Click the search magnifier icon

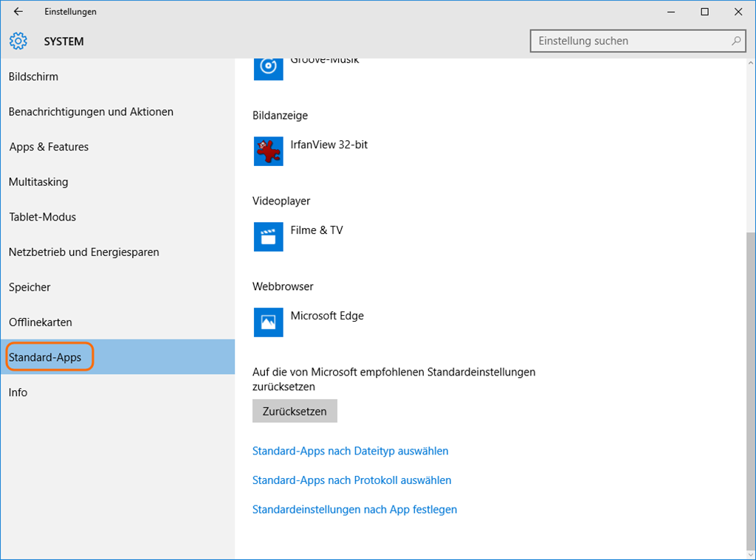[x=735, y=41]
